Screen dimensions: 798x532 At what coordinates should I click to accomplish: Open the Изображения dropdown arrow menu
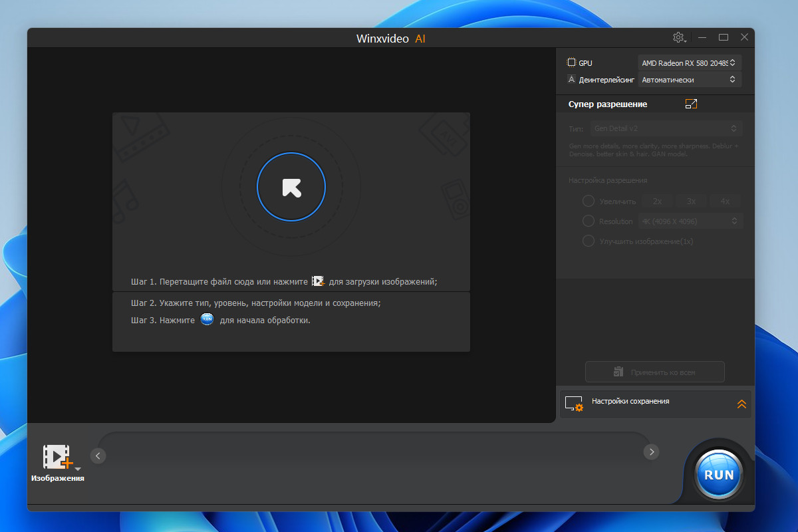point(78,469)
